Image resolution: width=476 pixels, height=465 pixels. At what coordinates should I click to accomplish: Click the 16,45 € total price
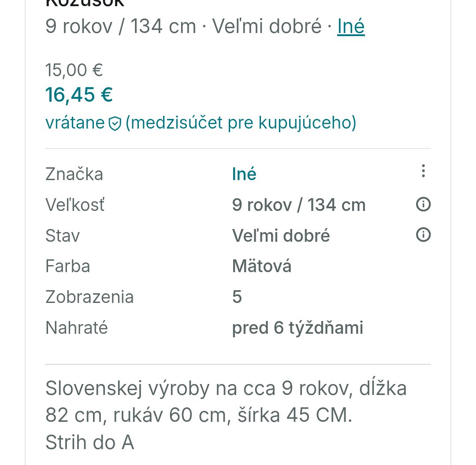[x=79, y=94]
